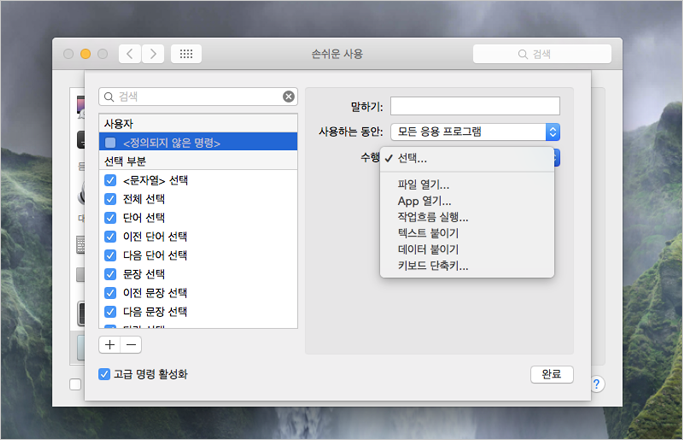Choose App 열기... menu item

(x=467, y=201)
